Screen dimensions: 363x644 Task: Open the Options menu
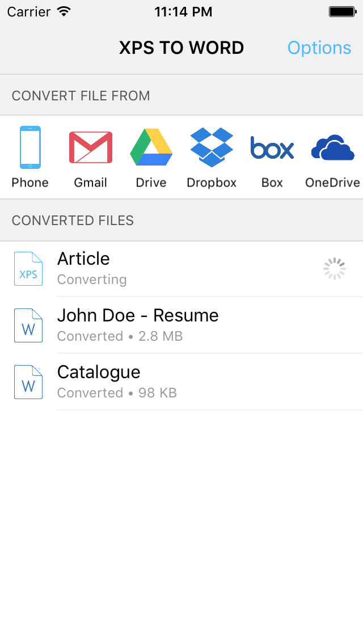coord(319,48)
